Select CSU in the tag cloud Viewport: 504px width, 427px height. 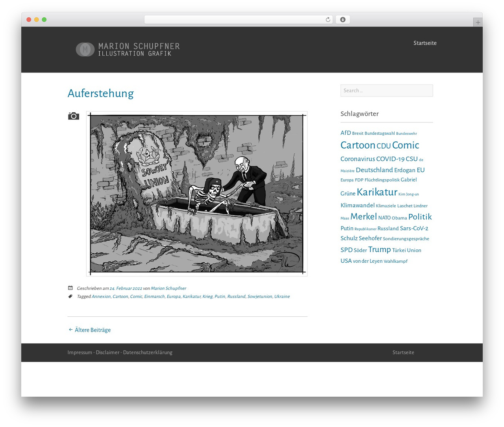[411, 159]
